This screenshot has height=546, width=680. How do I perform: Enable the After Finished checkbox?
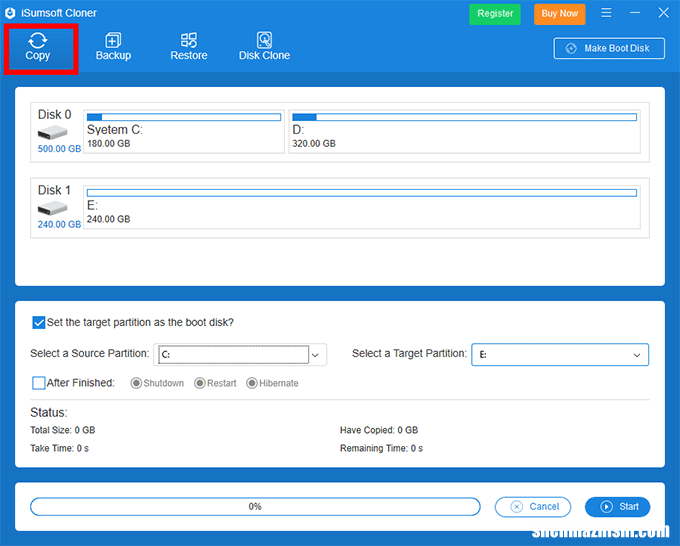pos(39,383)
